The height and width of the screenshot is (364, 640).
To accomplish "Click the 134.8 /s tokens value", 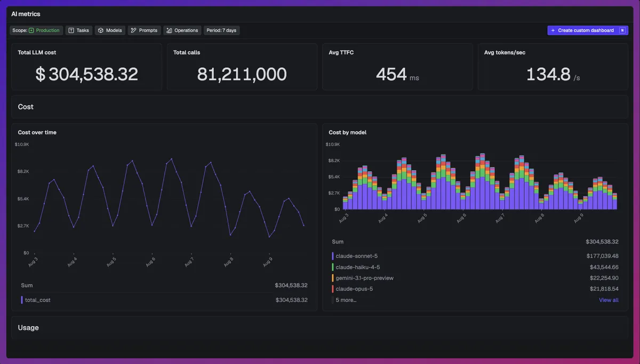I will 553,74.
